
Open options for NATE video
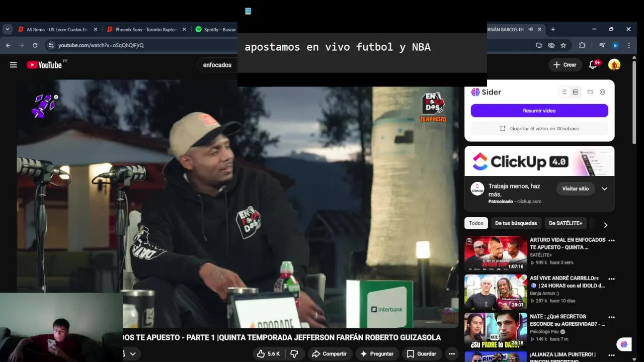612,317
